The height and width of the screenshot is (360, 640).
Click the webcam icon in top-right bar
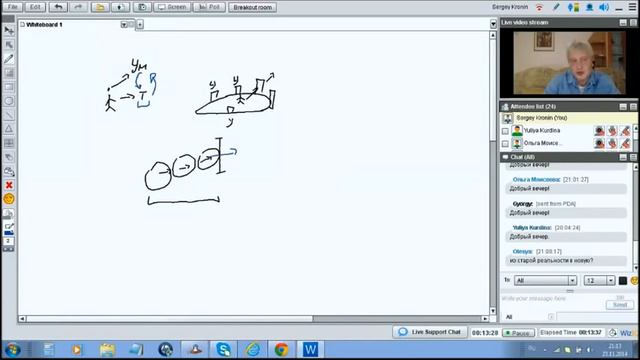[x=589, y=7]
